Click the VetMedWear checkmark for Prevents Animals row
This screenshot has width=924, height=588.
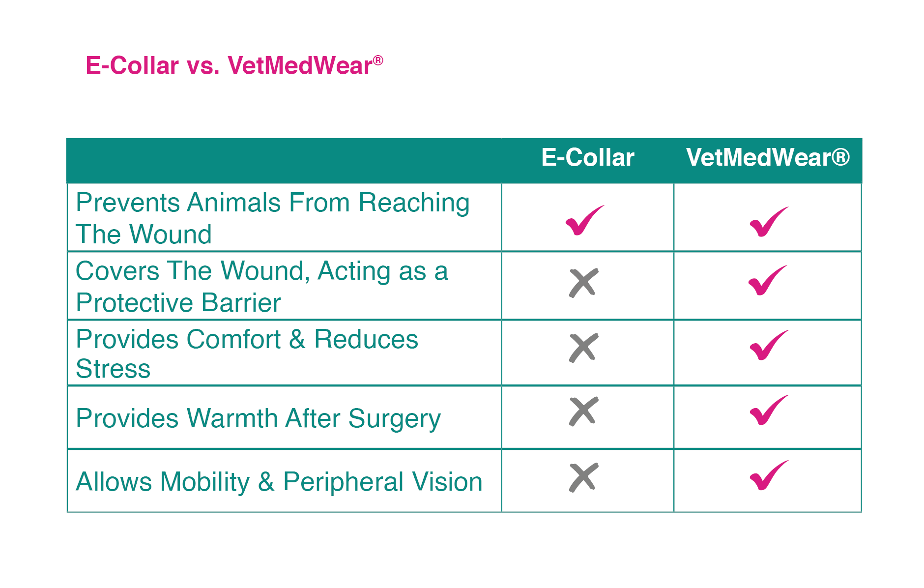[768, 223]
